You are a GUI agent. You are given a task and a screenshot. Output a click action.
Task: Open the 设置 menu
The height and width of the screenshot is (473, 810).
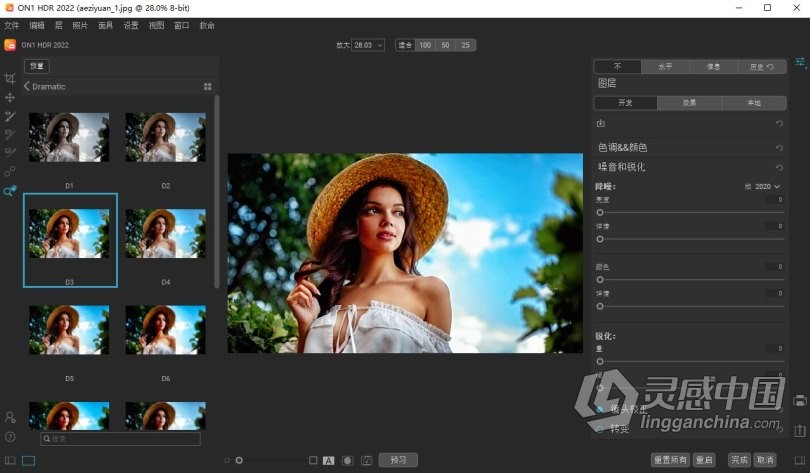coord(131,25)
